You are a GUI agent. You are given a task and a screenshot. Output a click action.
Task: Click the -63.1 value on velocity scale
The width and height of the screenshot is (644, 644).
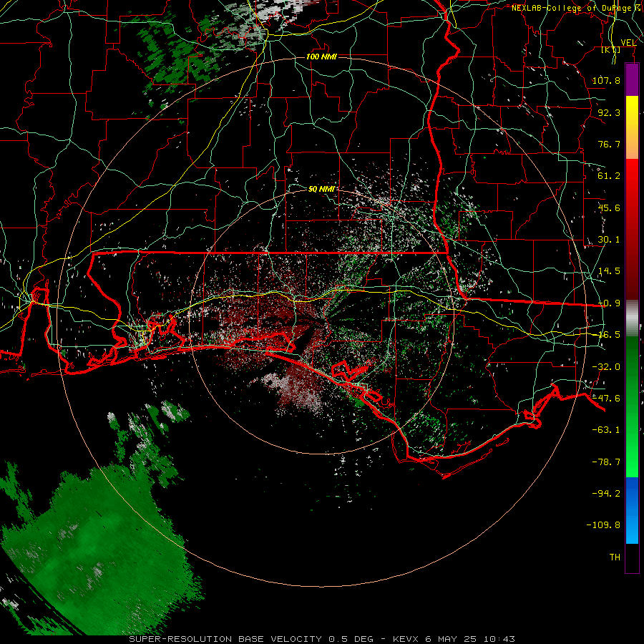[606, 430]
